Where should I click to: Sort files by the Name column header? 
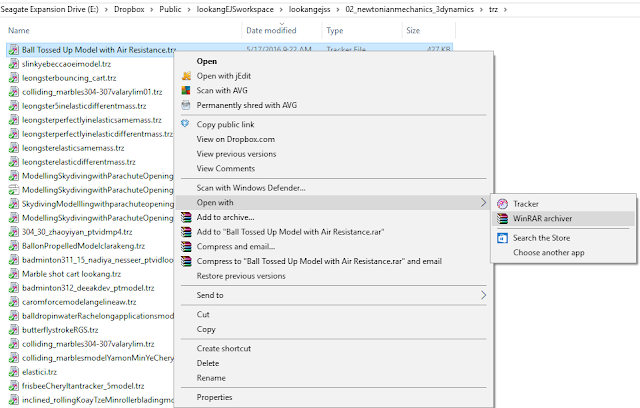(19, 30)
